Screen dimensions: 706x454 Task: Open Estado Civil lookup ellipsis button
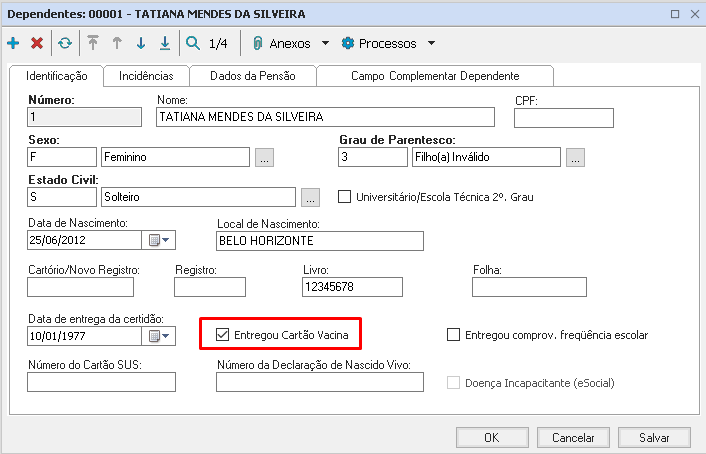(310, 197)
